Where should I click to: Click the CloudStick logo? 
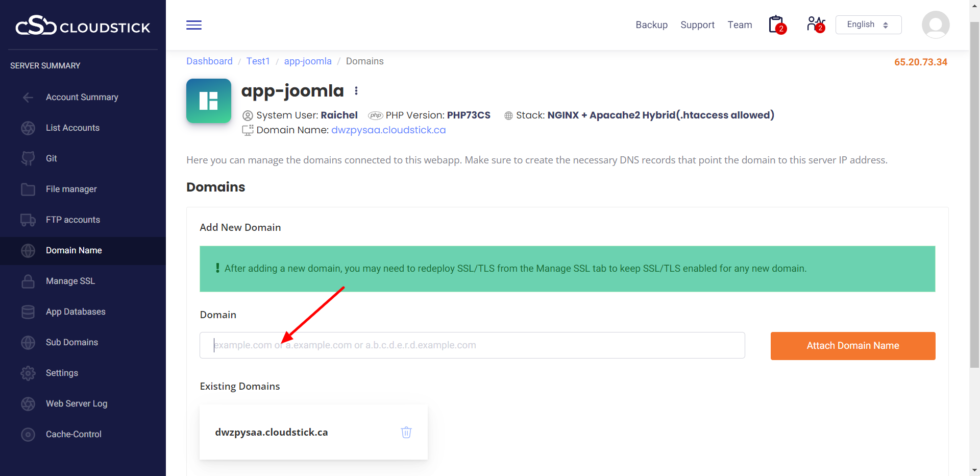[83, 26]
